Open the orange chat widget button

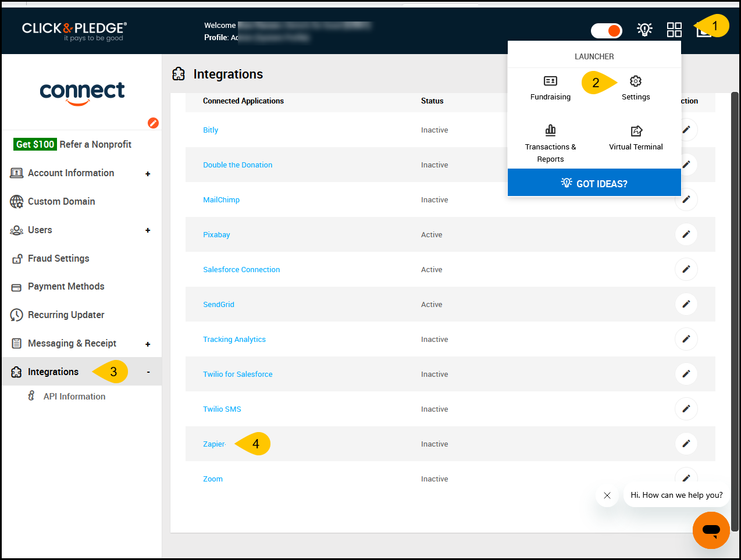point(711,530)
